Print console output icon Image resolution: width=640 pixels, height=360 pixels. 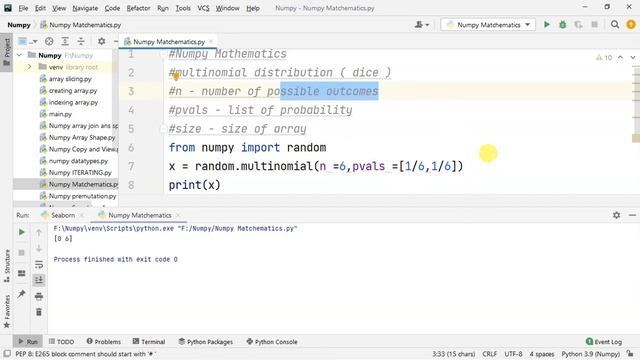coord(39,296)
